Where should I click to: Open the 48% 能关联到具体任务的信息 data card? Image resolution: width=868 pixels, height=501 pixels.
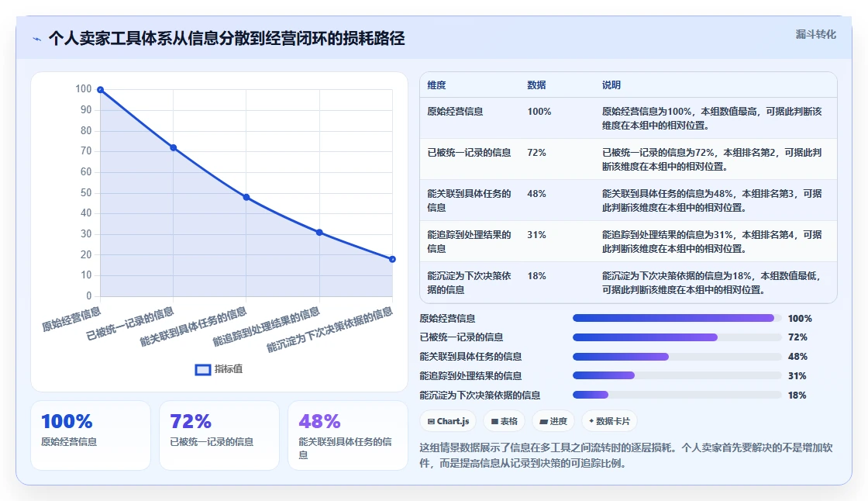pyautogui.click(x=348, y=436)
